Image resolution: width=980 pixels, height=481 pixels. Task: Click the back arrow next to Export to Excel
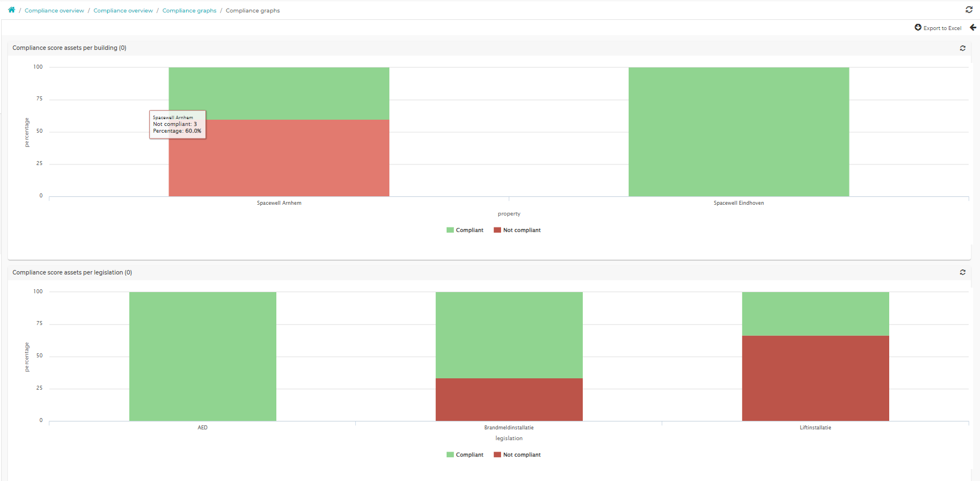click(x=973, y=27)
